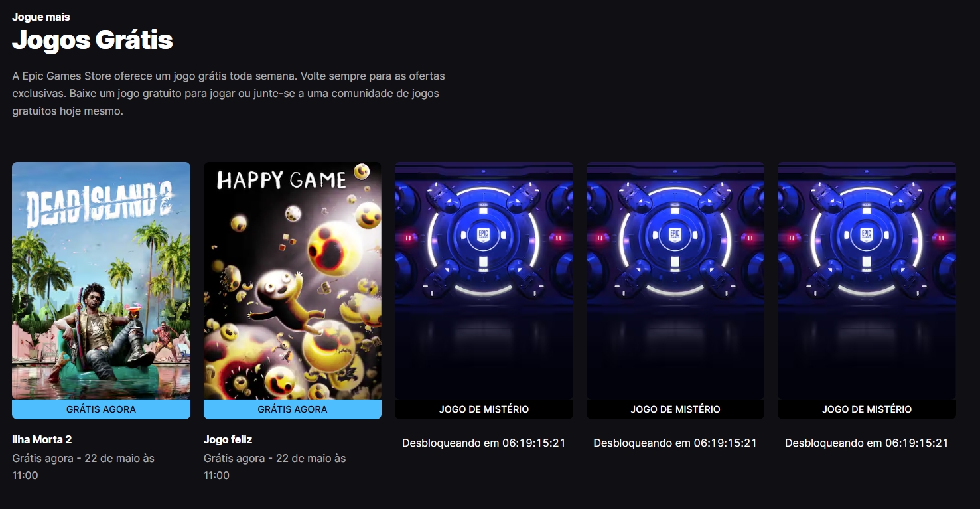The height and width of the screenshot is (509, 980).
Task: Click the second Desbloqueando em countdown
Action: [x=675, y=443]
